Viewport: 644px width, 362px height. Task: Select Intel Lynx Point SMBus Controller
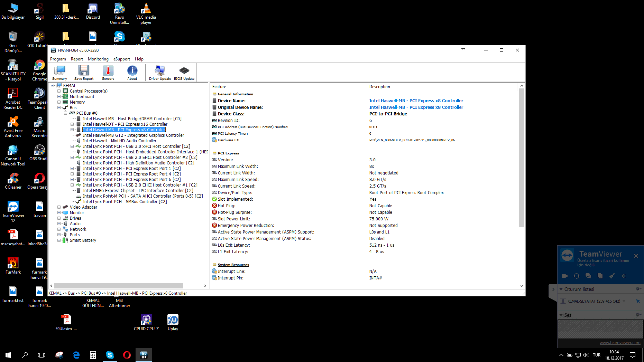[125, 202]
